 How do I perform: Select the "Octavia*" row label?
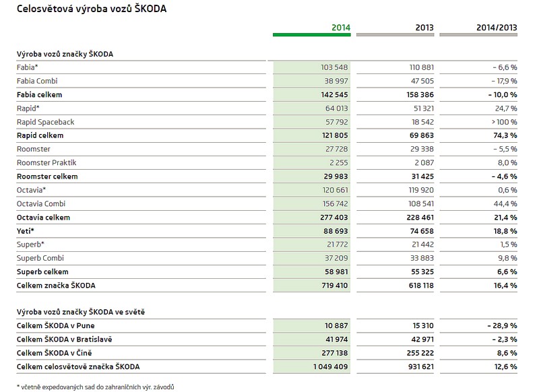[31, 190]
